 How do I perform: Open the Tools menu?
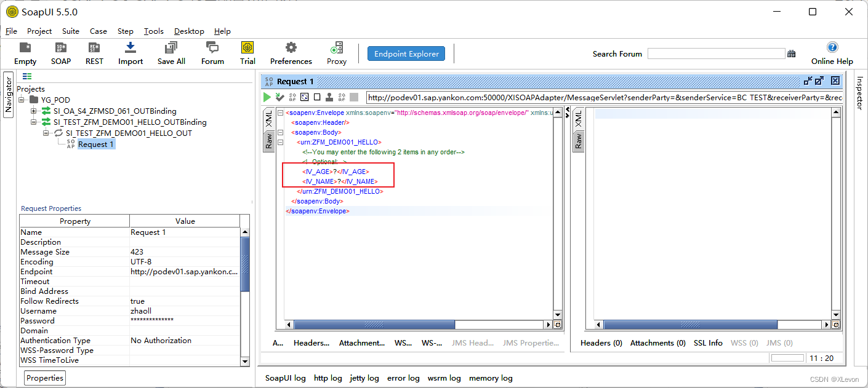(154, 31)
